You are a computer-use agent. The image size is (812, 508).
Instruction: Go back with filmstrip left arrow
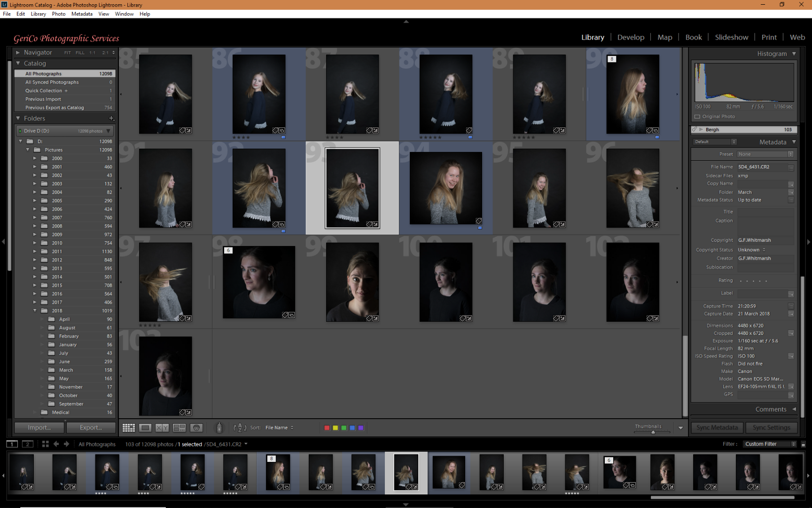pyautogui.click(x=56, y=444)
